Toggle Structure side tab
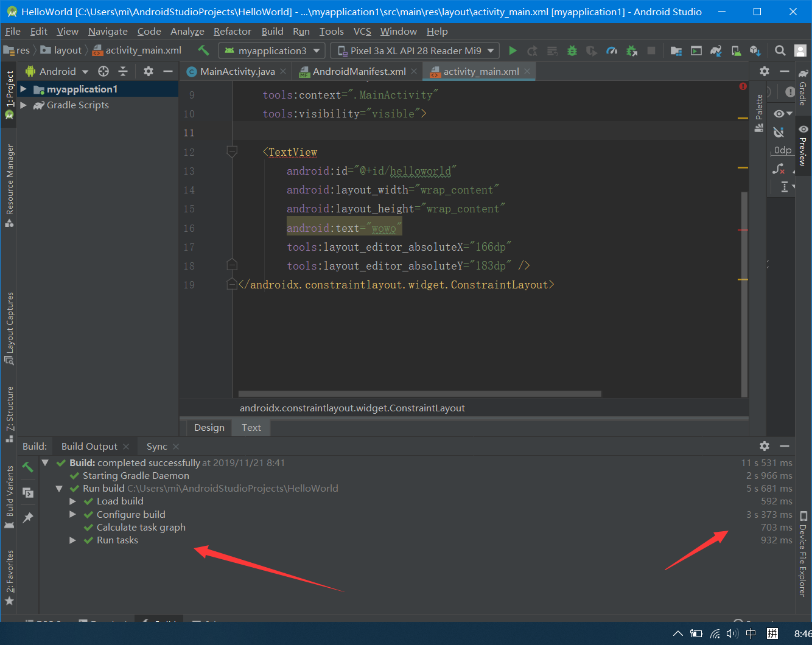 click(9, 414)
